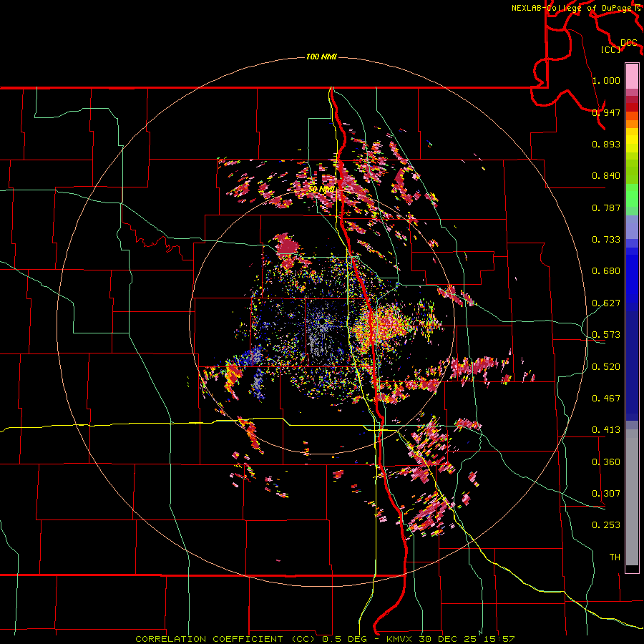Click the 0.733 scale value

pos(606,240)
